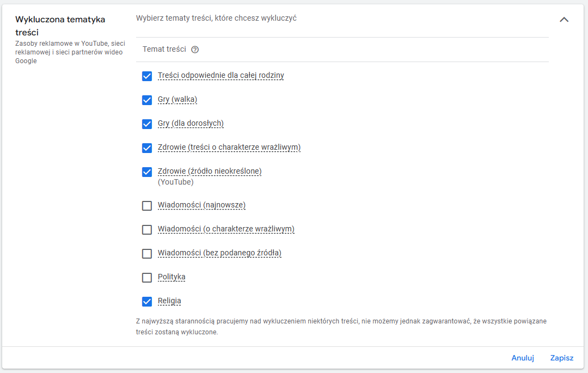Uncheck the Religia checkbox
The height and width of the screenshot is (373, 588).
coord(147,302)
